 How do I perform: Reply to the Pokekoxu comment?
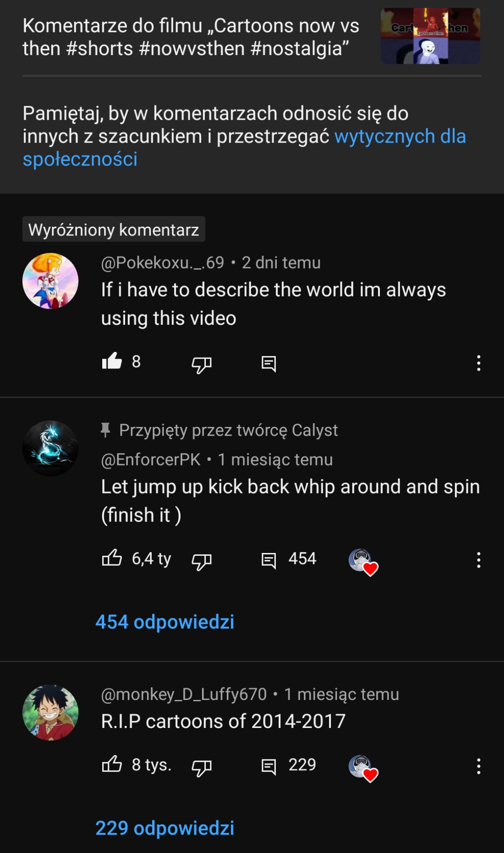coord(269,364)
